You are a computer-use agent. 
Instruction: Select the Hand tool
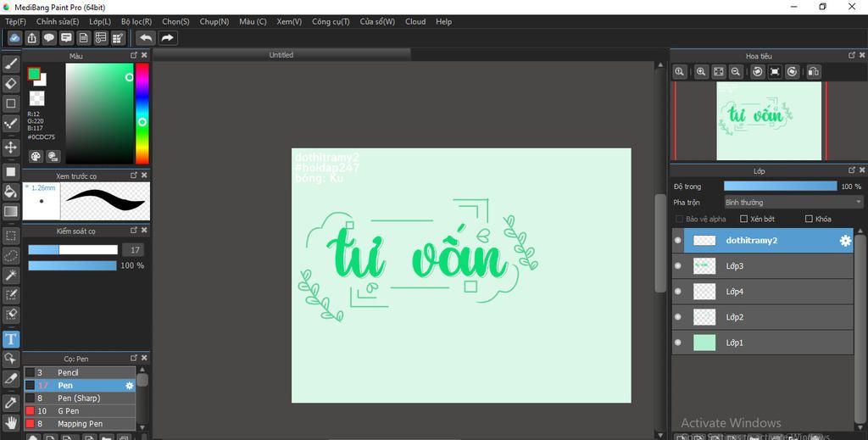(10, 422)
